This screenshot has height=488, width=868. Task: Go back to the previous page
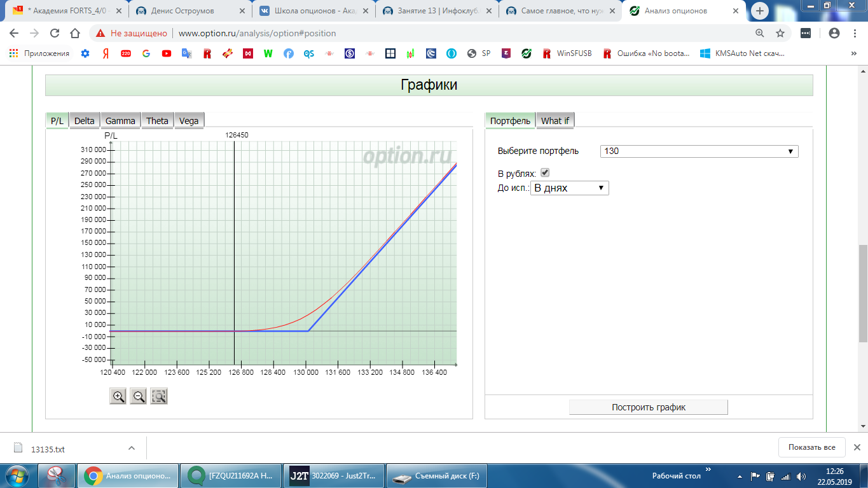point(14,33)
